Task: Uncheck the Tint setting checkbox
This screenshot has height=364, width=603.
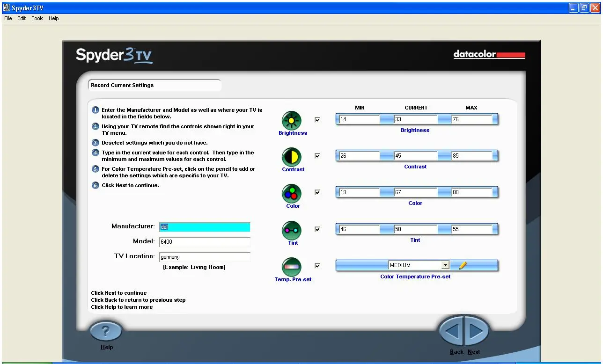Action: [317, 229]
